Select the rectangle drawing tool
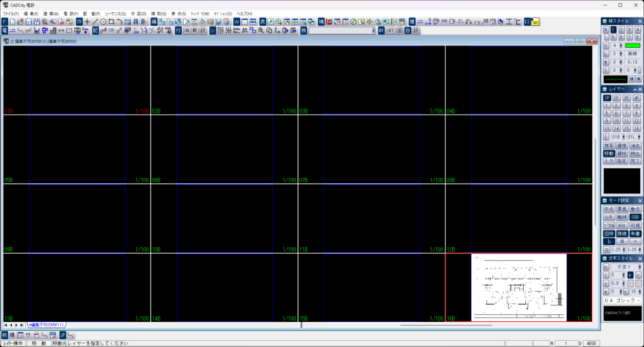This screenshot has width=644, height=347. (x=111, y=22)
